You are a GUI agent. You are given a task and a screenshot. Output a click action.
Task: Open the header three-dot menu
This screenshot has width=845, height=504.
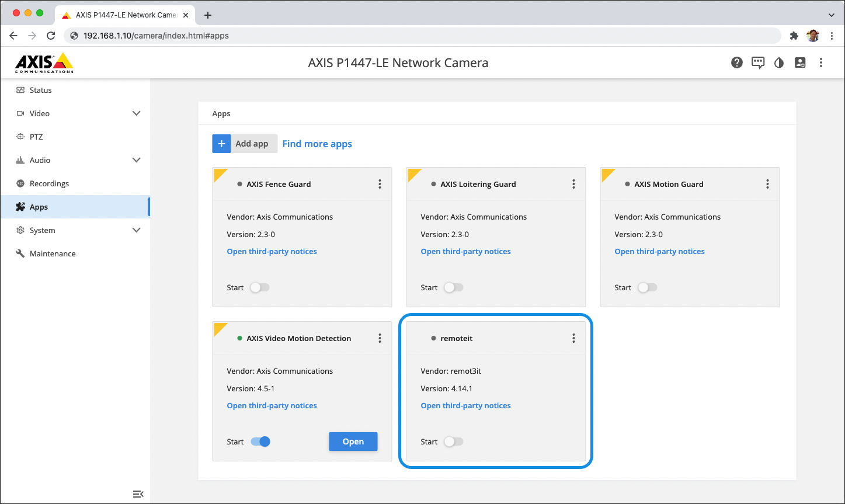(x=821, y=62)
